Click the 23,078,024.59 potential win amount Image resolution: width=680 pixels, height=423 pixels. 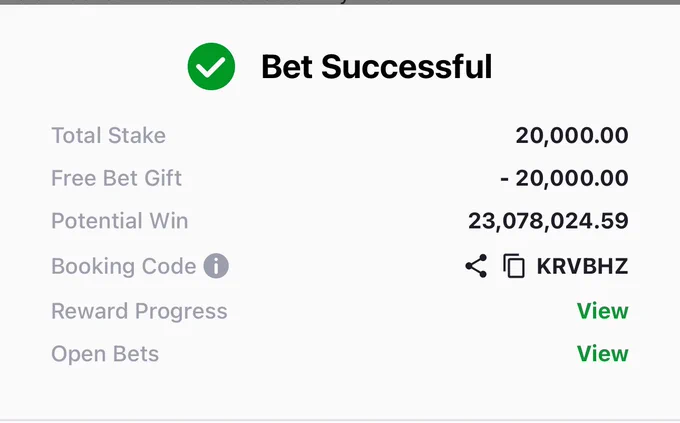click(548, 221)
